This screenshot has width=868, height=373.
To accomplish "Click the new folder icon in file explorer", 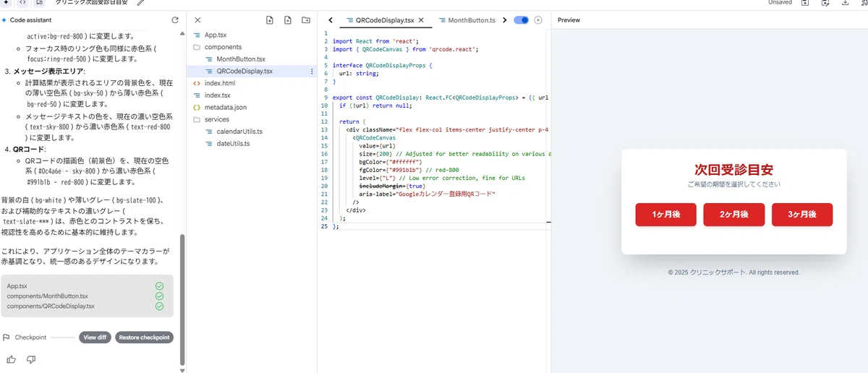I will point(306,20).
